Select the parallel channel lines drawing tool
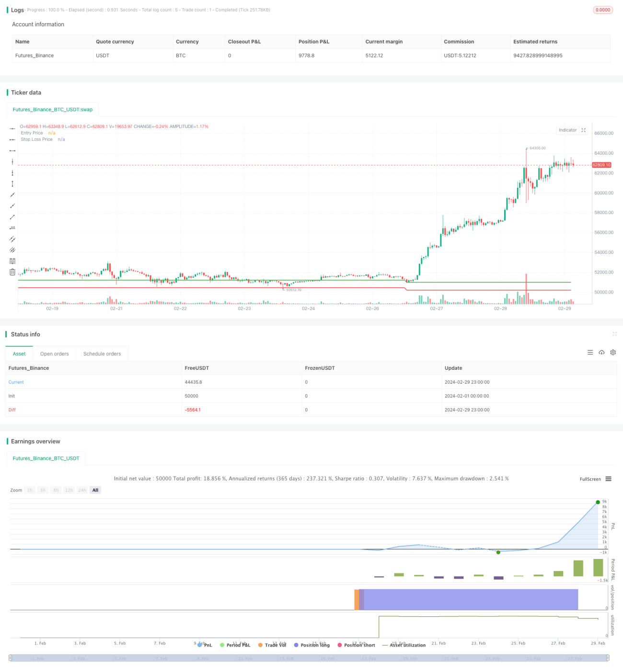Screen dimensions: 623x672 [x=12, y=239]
